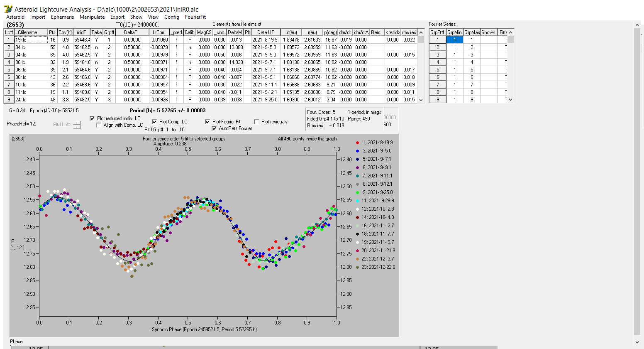Click Fourier Series row header 9
This screenshot has width=644, height=349.
point(437,100)
